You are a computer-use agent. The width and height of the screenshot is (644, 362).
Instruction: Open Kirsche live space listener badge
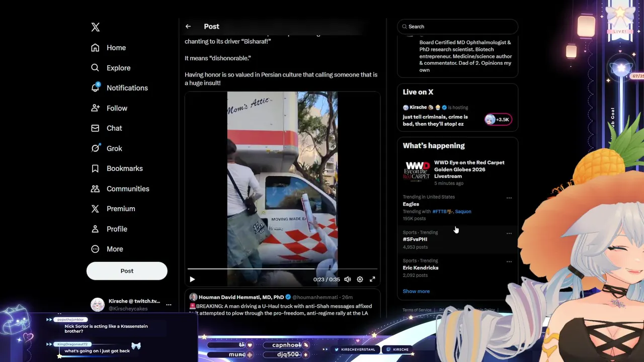point(498,120)
